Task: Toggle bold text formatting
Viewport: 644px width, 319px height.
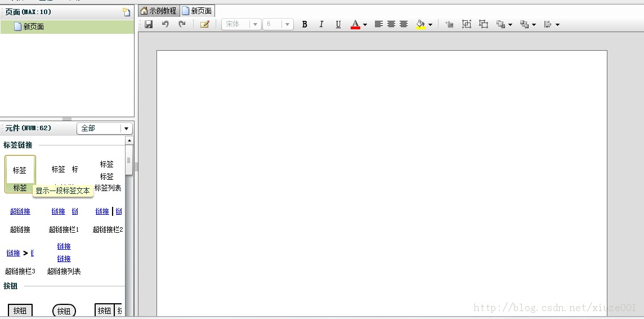Action: pyautogui.click(x=305, y=24)
